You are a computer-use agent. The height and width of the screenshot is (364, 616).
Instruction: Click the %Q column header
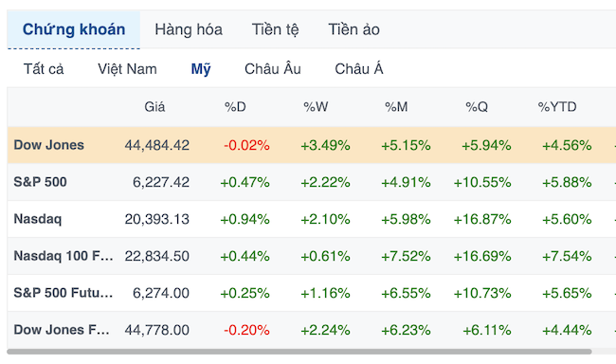click(477, 107)
